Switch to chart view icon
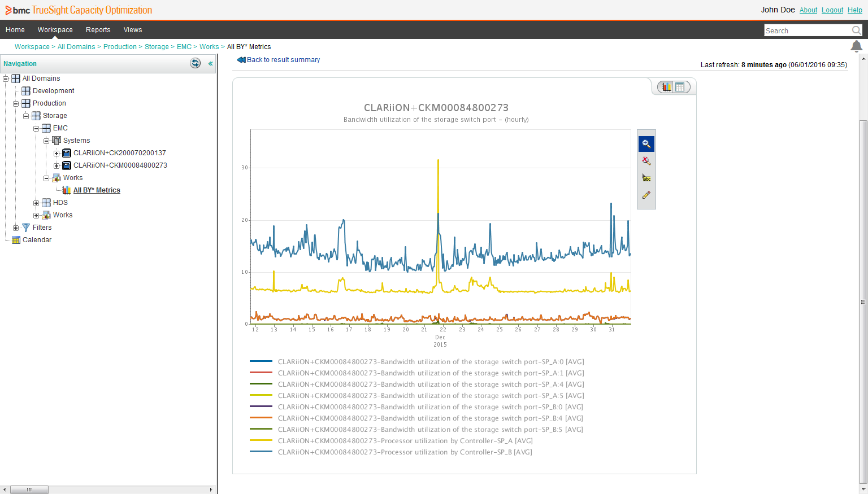 coord(667,87)
